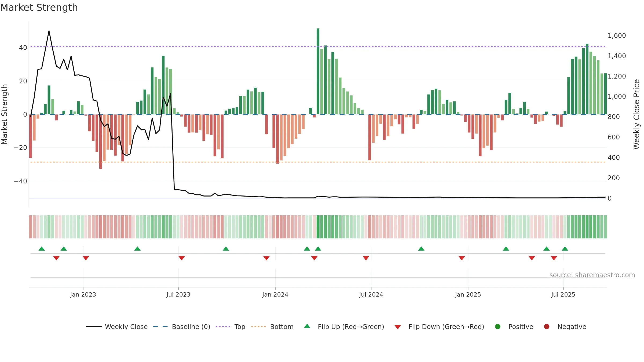644x362 pixels.
Task: Click flip-up marker after Jul 2023
Action: click(226, 249)
